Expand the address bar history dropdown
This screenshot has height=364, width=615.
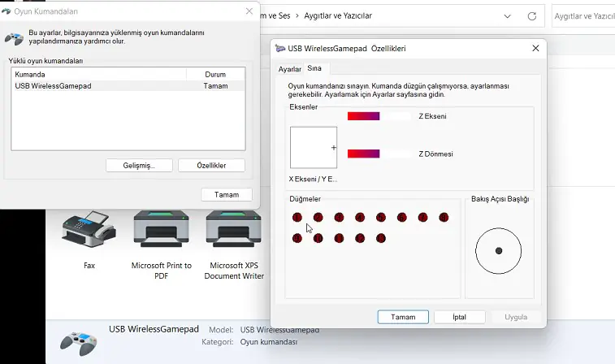click(x=508, y=15)
